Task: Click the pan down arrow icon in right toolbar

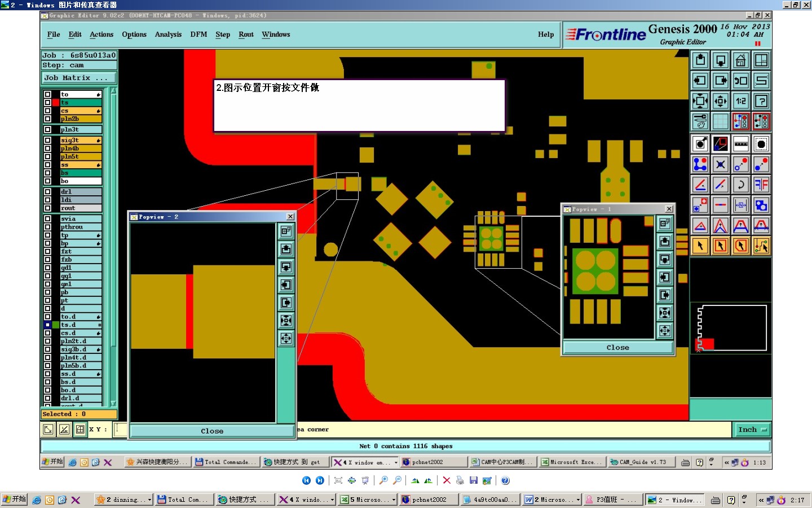Action: pos(720,60)
